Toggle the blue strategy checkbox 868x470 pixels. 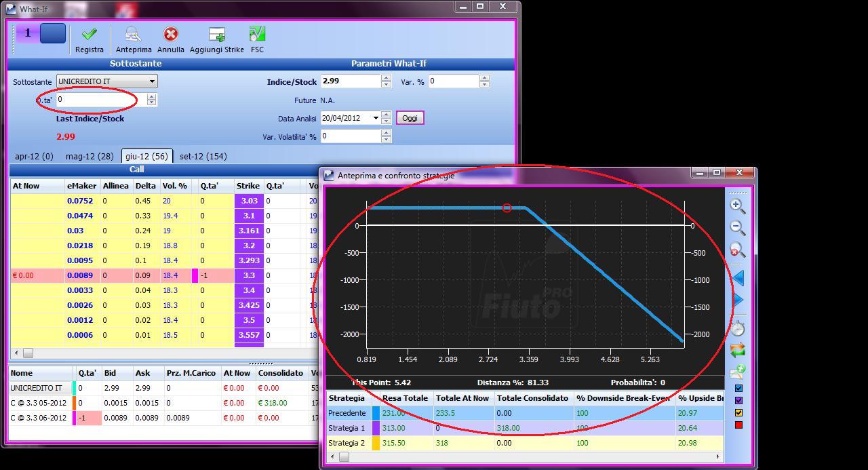(x=738, y=389)
